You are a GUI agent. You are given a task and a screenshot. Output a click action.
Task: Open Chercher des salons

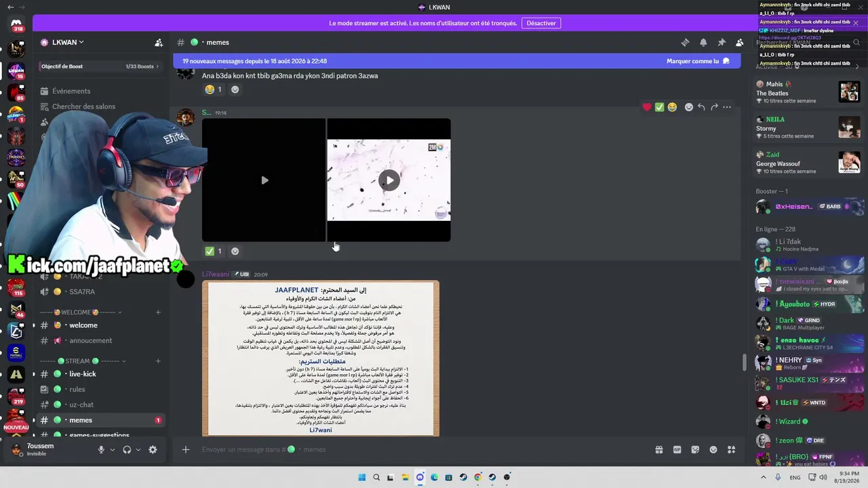click(x=100, y=106)
